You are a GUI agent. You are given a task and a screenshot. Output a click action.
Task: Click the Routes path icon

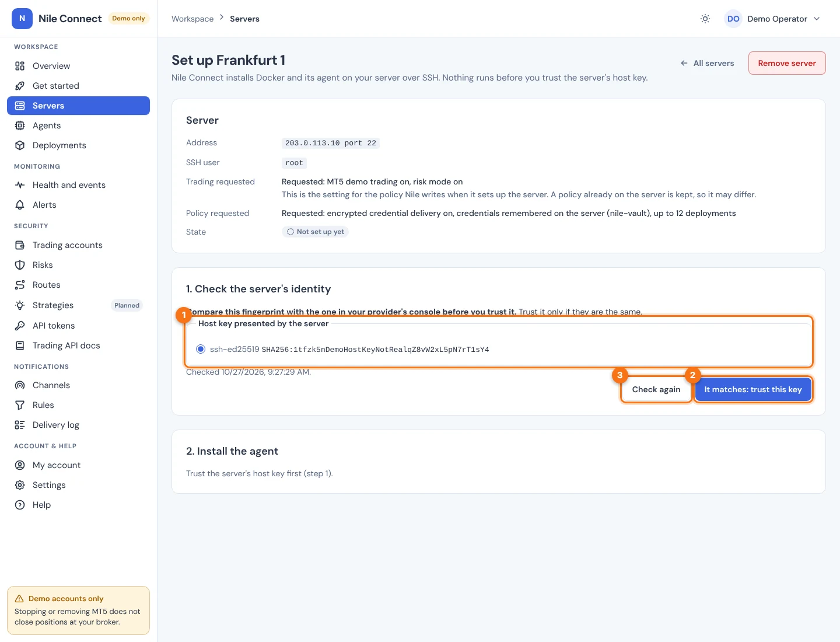click(x=20, y=285)
